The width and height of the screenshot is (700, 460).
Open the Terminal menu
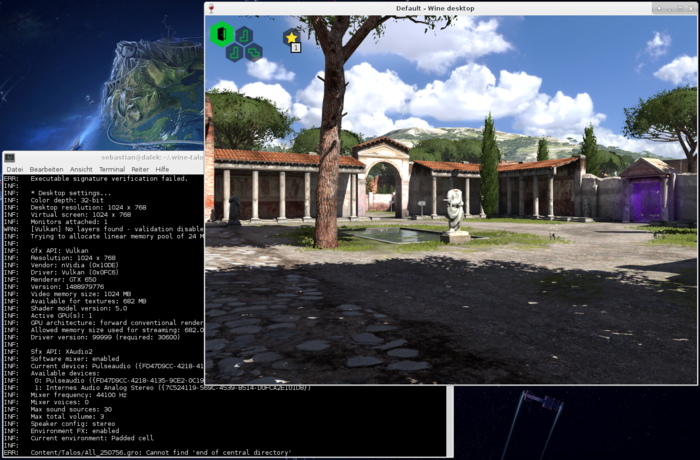112,169
